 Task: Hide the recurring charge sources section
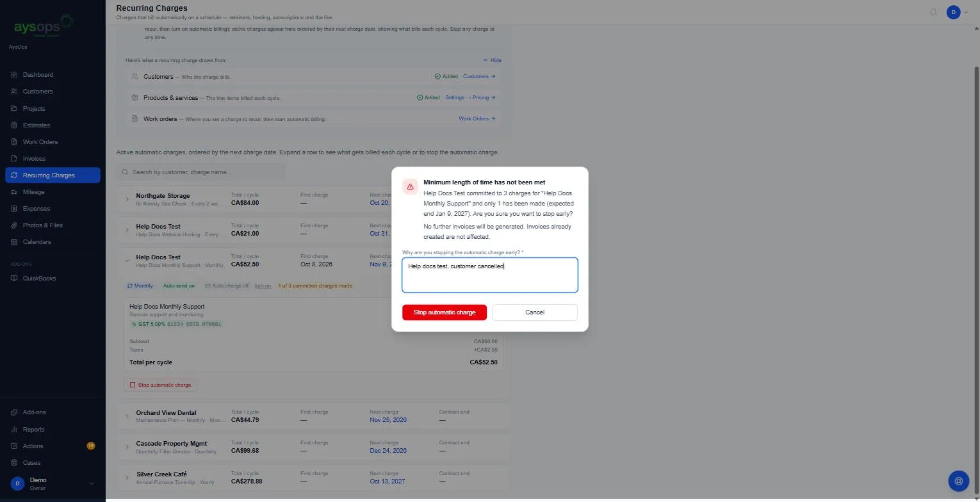tap(493, 60)
